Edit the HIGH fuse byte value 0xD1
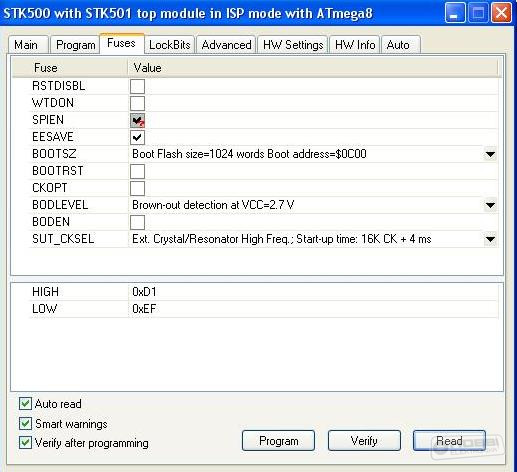 click(144, 292)
